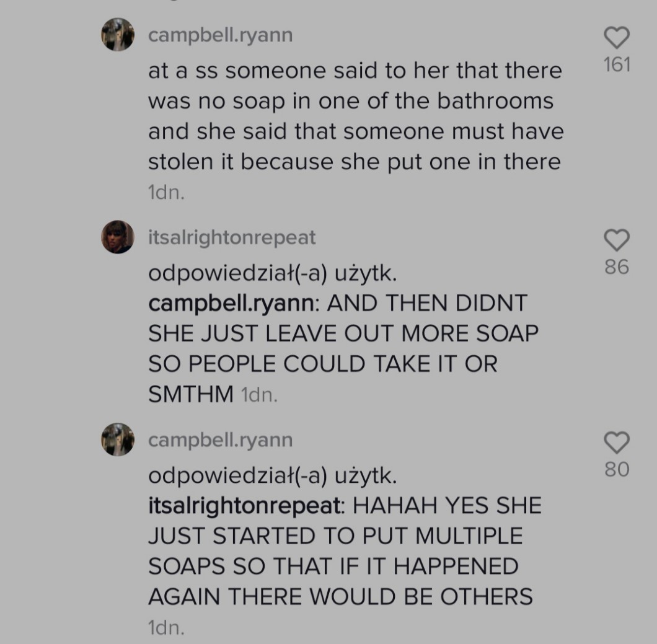The image size is (657, 644).
Task: Open campbell.ryann's avatar on the top comment
Action: (118, 34)
